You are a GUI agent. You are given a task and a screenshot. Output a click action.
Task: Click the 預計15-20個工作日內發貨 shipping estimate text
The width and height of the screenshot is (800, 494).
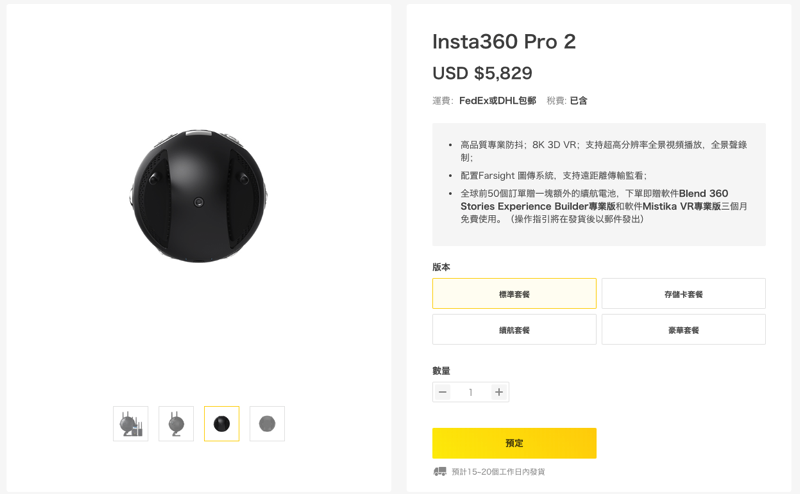(498, 472)
